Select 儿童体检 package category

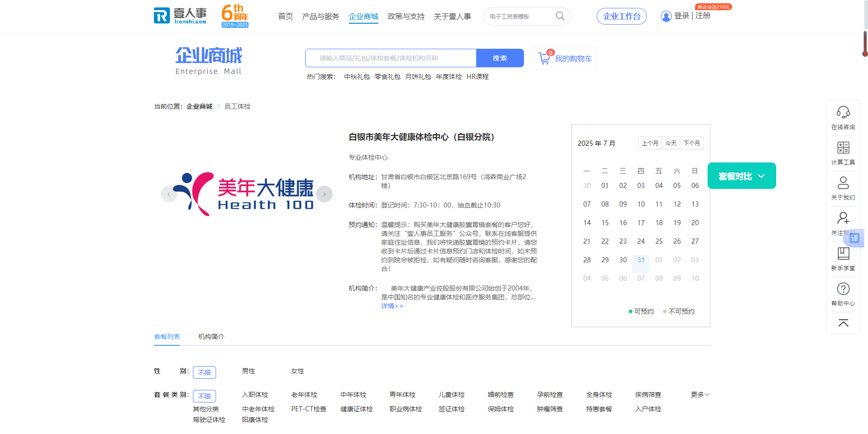point(452,395)
